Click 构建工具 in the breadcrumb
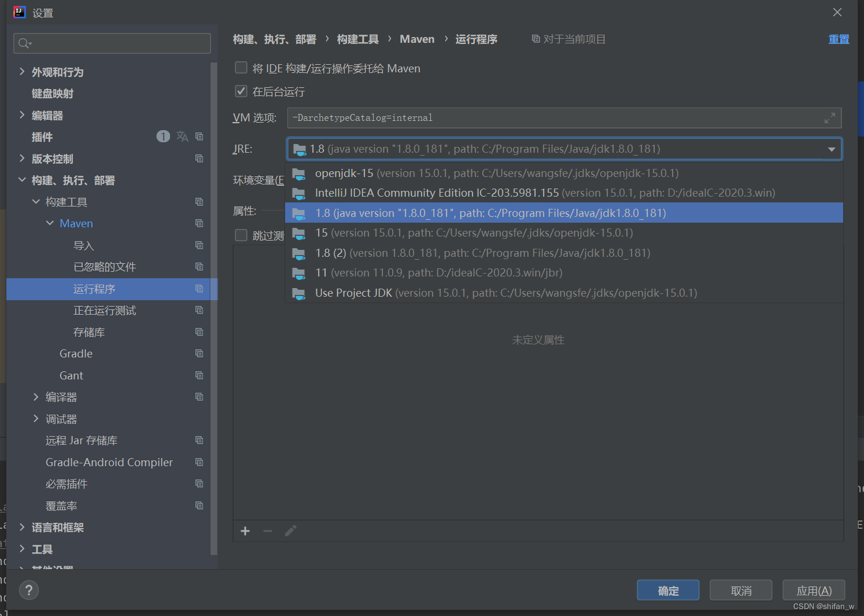This screenshot has height=616, width=864. click(x=358, y=39)
